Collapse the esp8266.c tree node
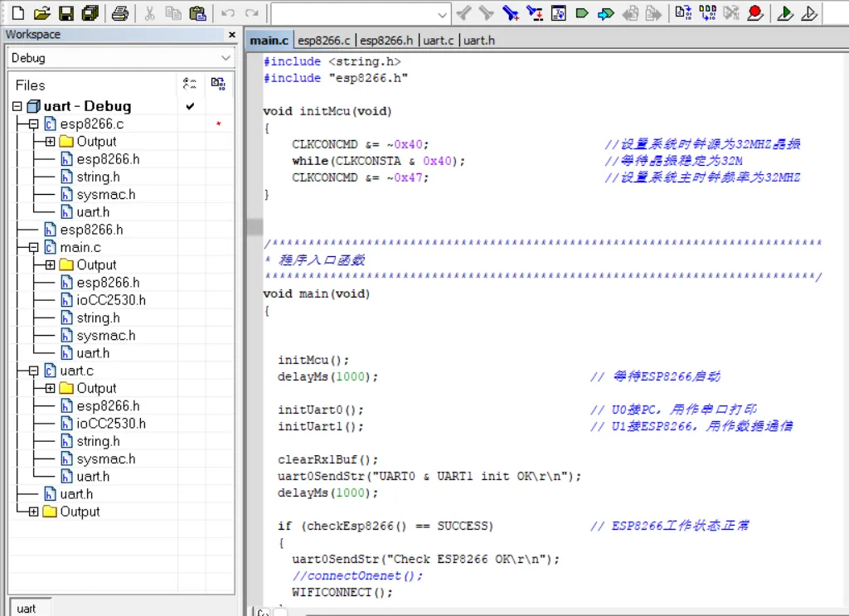Image resolution: width=849 pixels, height=616 pixels. pyautogui.click(x=33, y=124)
